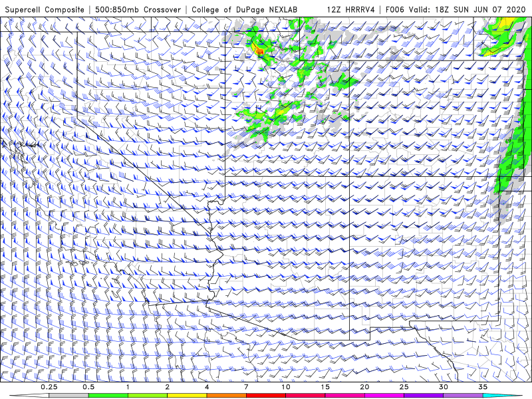Viewport: 532px width, 399px height.
Task: Click the '10' legend value
Action: pyautogui.click(x=286, y=387)
